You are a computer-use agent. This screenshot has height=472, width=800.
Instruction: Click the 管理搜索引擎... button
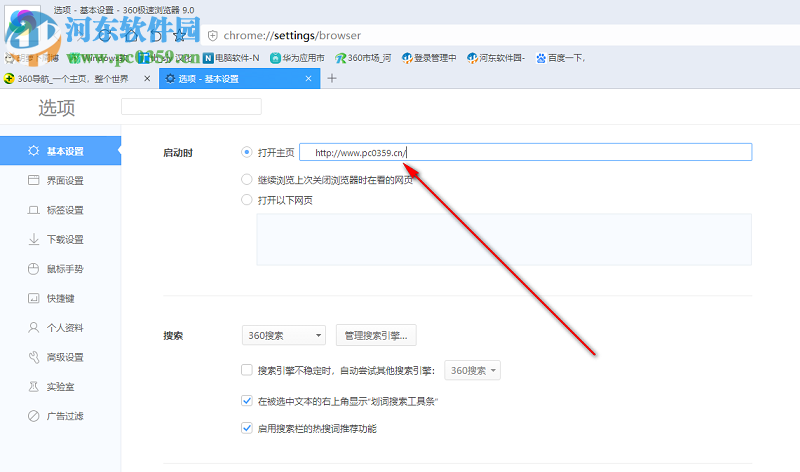coord(376,335)
